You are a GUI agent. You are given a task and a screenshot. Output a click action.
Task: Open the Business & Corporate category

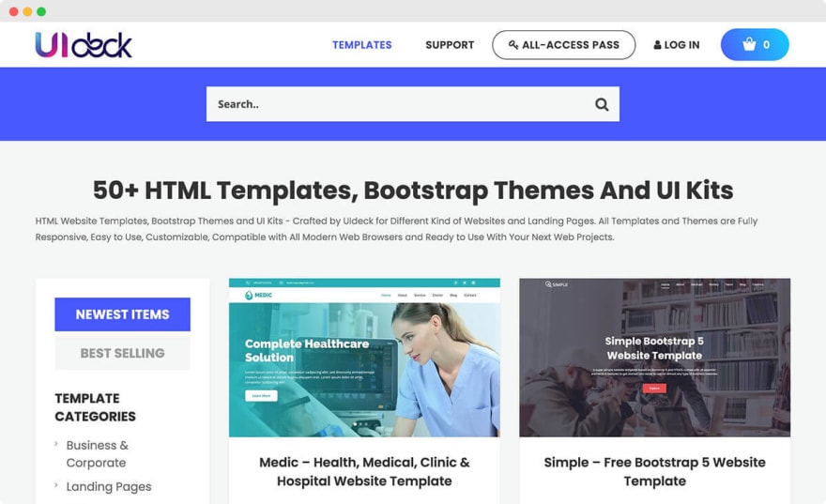tap(98, 454)
